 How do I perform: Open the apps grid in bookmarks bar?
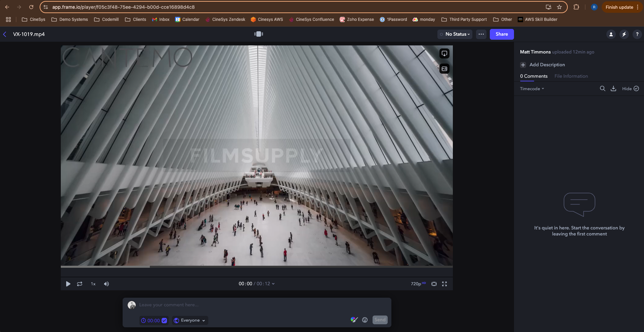[8, 20]
